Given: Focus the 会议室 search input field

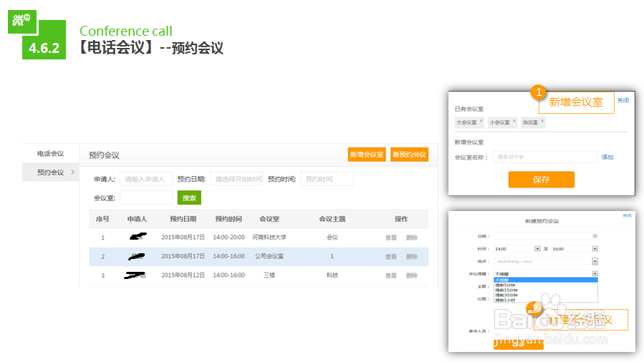Looking at the screenshot, I should 146,197.
